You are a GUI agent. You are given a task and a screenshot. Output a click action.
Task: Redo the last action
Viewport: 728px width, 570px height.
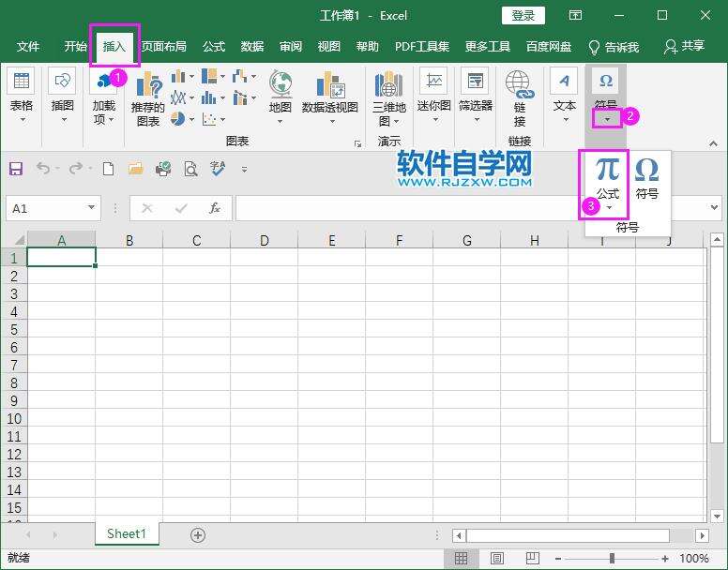coord(75,168)
